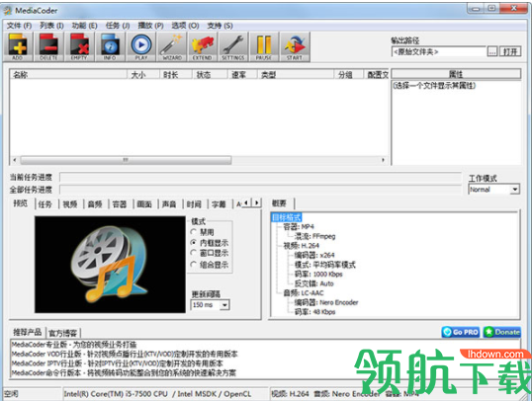532x401 pixels.
Task: Click the 状态 column header
Action: pos(210,75)
